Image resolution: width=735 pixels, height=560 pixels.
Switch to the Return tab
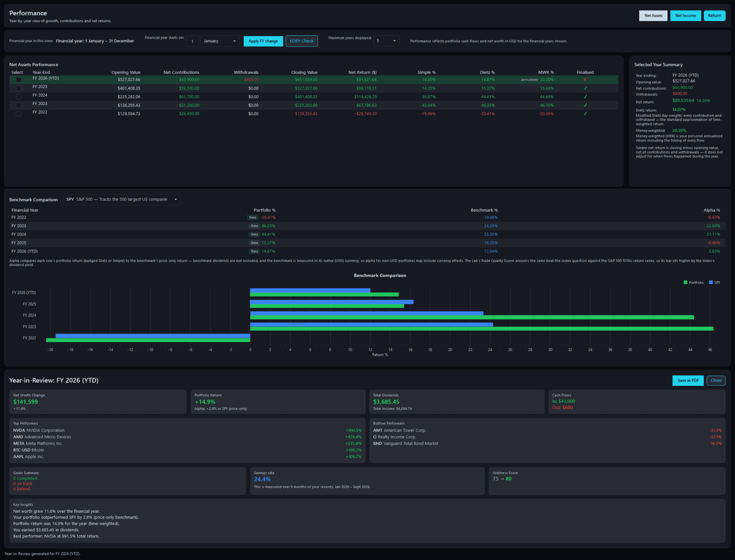pyautogui.click(x=714, y=16)
